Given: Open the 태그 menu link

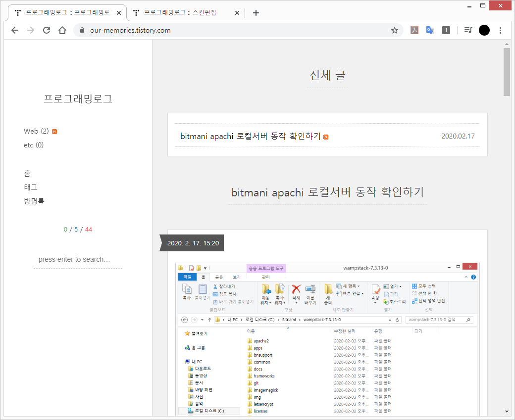Looking at the screenshot, I should 31,187.
